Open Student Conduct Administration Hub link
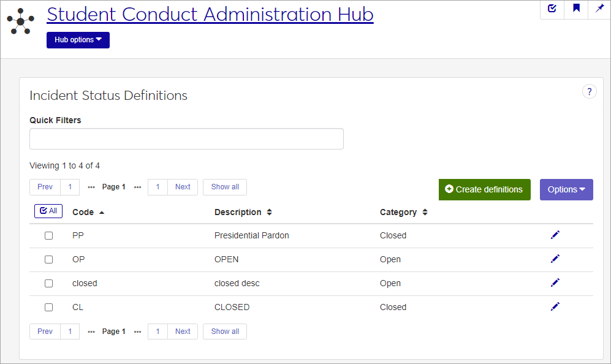Image resolution: width=611 pixels, height=364 pixels. coord(210,14)
